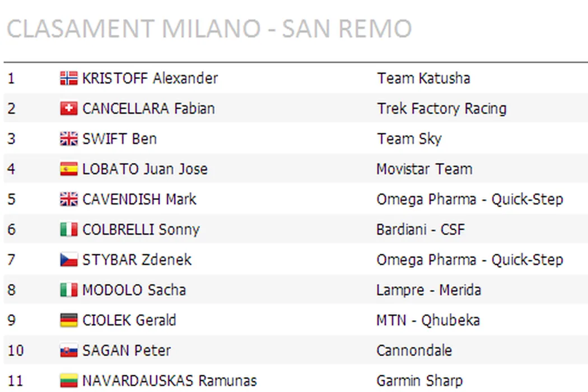The image size is (588, 392).
Task: Click the German flag next to CIOLEK Gerald
Action: [x=68, y=320]
